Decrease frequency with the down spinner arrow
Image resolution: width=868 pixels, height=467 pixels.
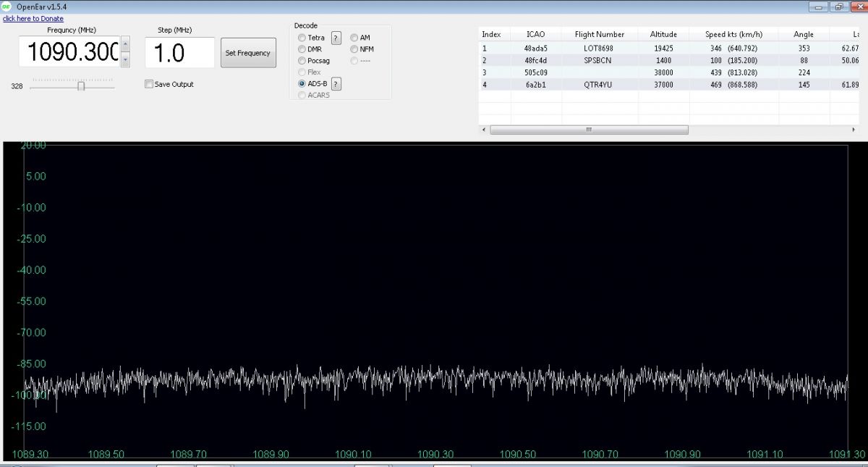coord(125,60)
